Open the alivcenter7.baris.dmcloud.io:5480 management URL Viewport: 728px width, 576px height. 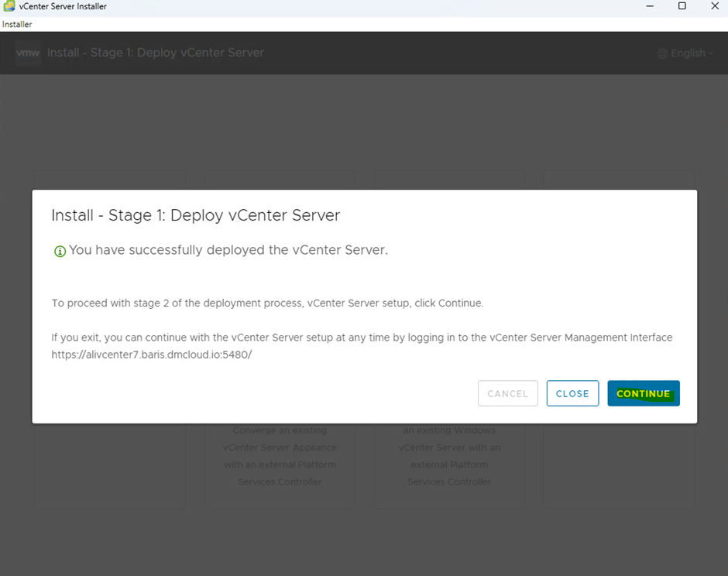(x=152, y=355)
